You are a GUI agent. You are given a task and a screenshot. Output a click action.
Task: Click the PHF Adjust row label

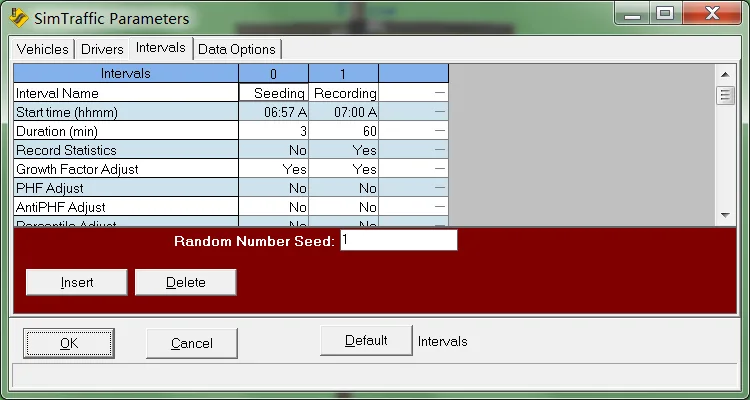point(126,188)
